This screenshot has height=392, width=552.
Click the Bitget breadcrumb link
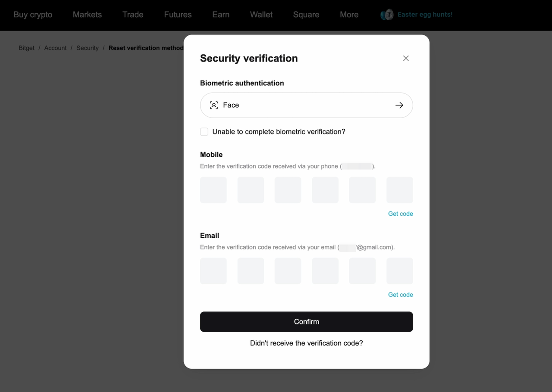point(26,48)
